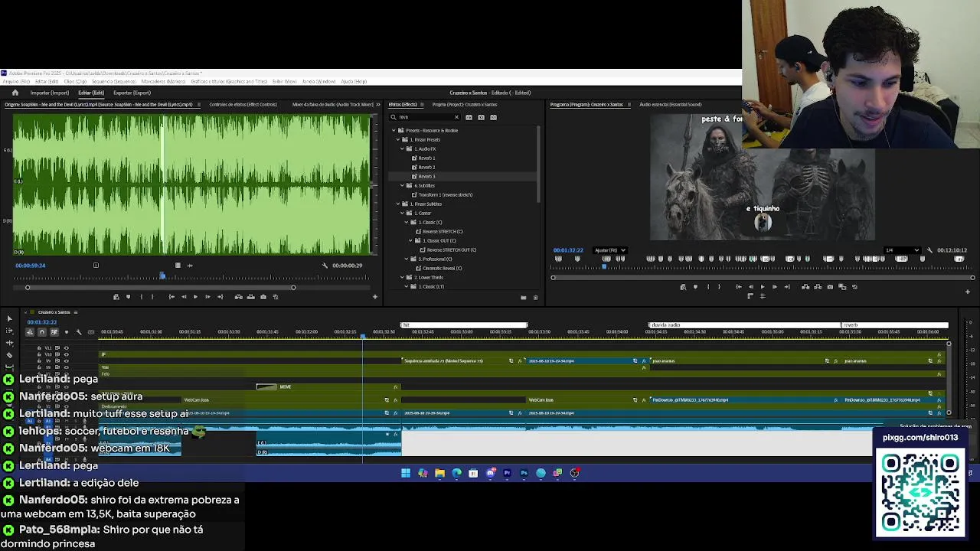Play the sequence in Program monitor
The width and height of the screenshot is (980, 551).
(763, 287)
